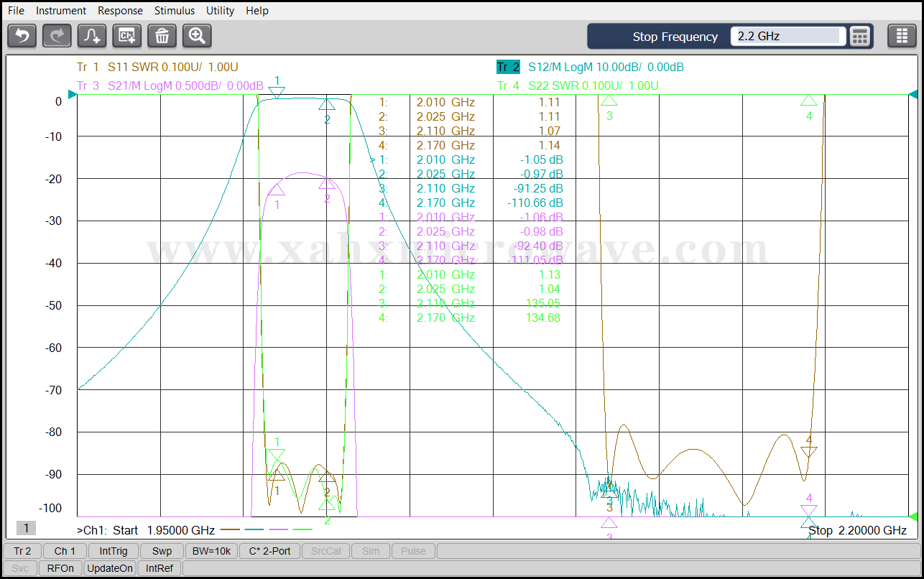
Task: Click the Redo arrow icon
Action: (x=57, y=36)
